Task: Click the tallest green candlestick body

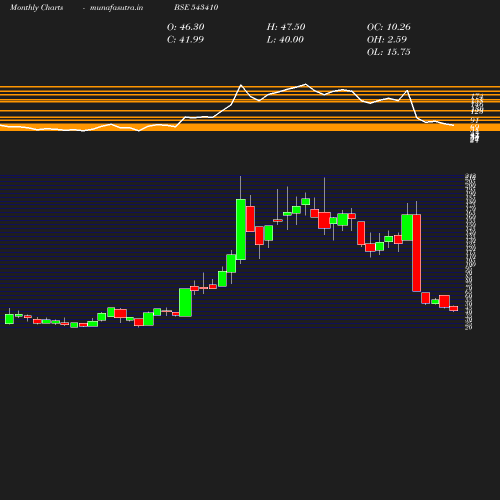Action: click(x=241, y=229)
